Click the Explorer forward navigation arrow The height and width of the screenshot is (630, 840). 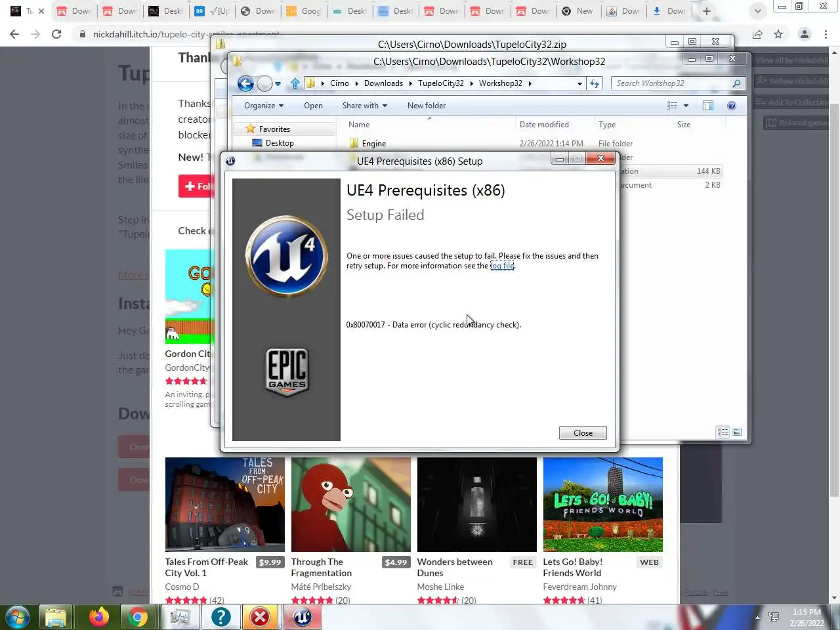(264, 83)
